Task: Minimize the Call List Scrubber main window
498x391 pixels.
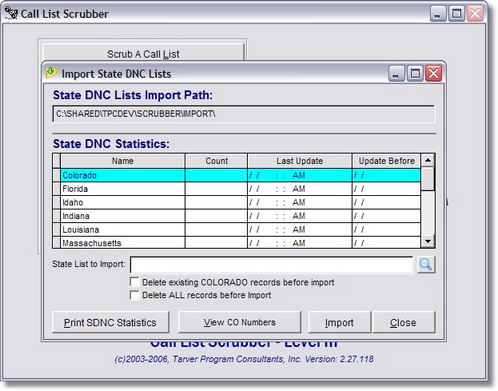Action: pos(438,14)
